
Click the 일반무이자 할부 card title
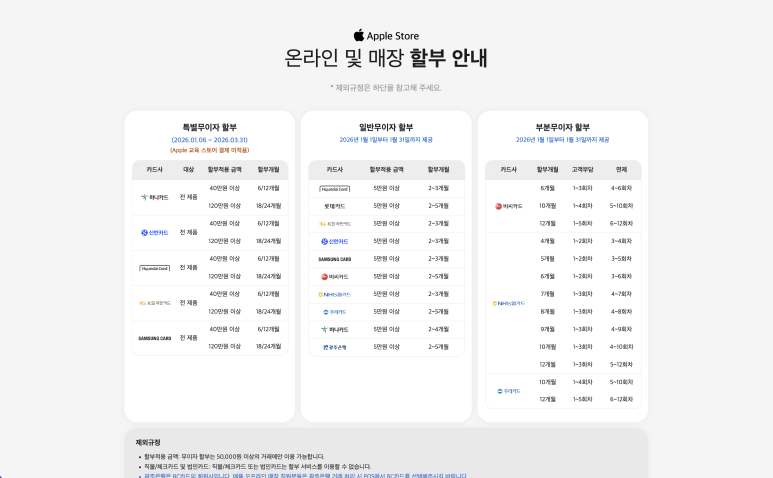tap(386, 127)
